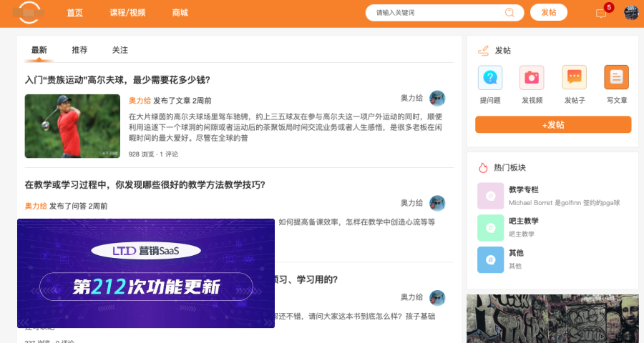The height and width of the screenshot is (343, 644).
Task: Click the red notification badge showing 5
Action: click(x=609, y=7)
